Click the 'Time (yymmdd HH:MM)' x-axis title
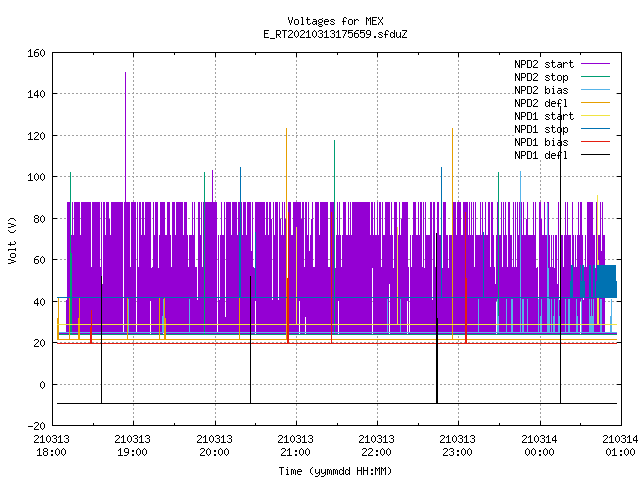The width and height of the screenshot is (640, 480). [335, 471]
